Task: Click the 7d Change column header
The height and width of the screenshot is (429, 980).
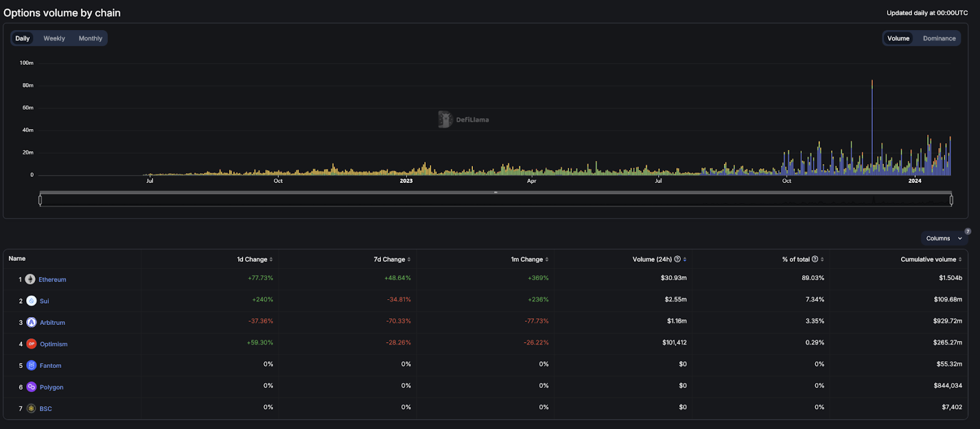Action: 390,259
